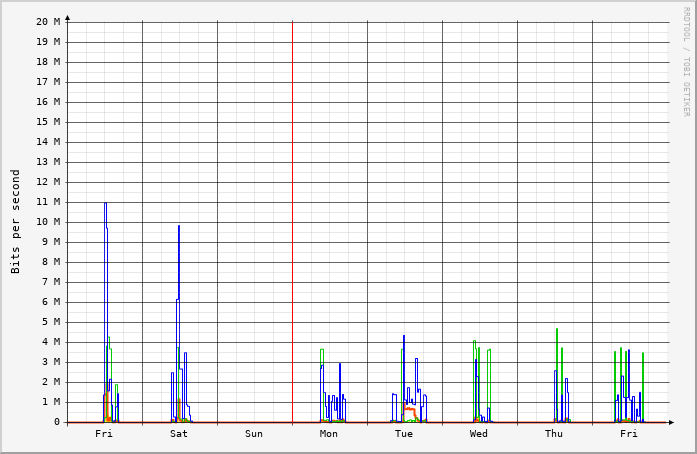Image resolution: width=697 pixels, height=454 pixels.
Task: Click the blue Tuesday spike above 4 M
Action: (404, 337)
